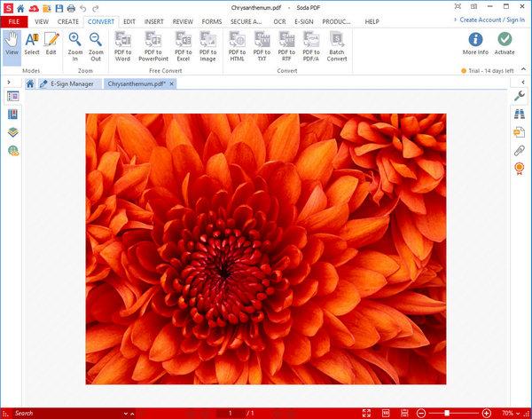Convert using PDF to TXT

pos(262,47)
